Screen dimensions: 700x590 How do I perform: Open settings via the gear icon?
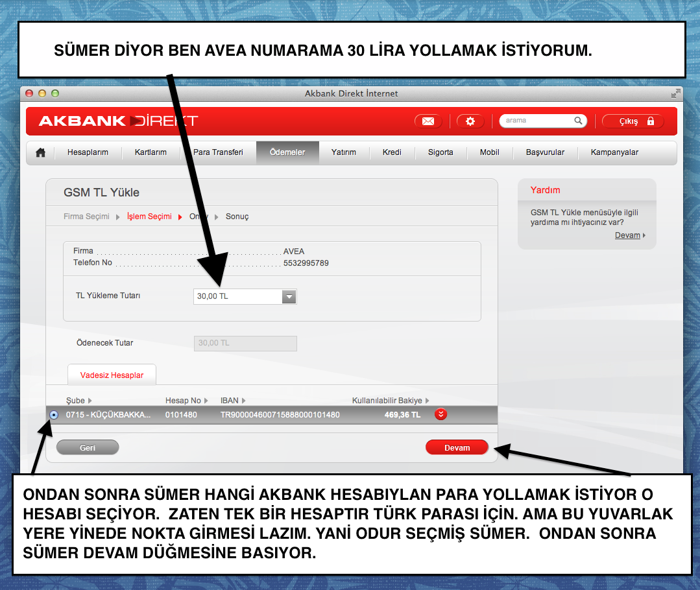(470, 121)
